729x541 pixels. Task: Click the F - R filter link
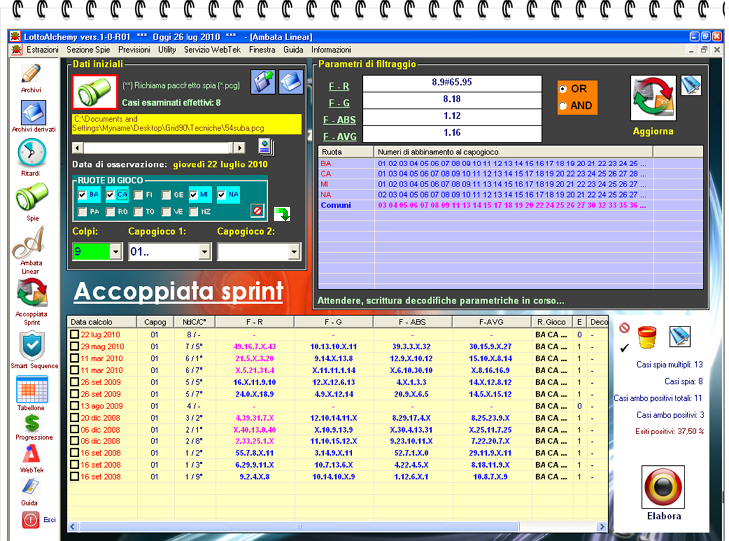339,86
